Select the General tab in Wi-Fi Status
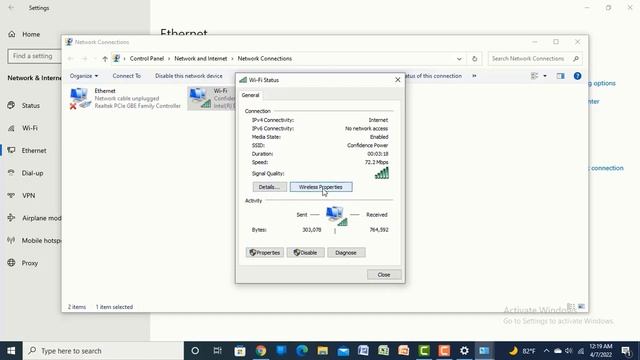 250,95
